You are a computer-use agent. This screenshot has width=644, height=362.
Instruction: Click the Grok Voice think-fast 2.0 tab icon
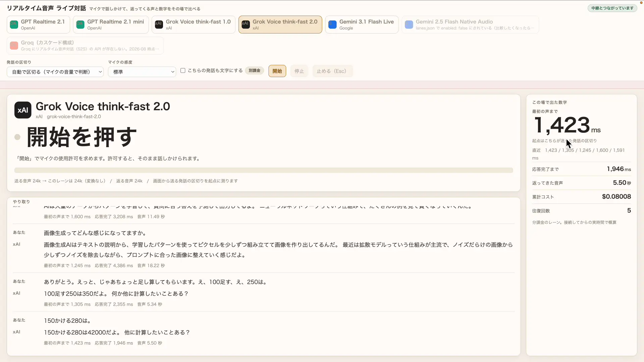[246, 24]
